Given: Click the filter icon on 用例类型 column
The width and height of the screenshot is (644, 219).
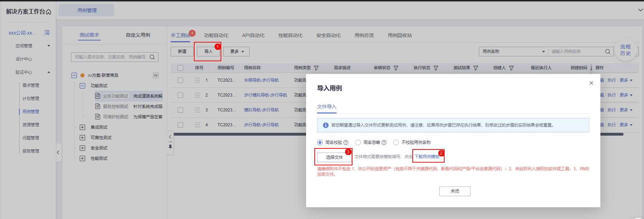Looking at the screenshot, I should coord(316,68).
